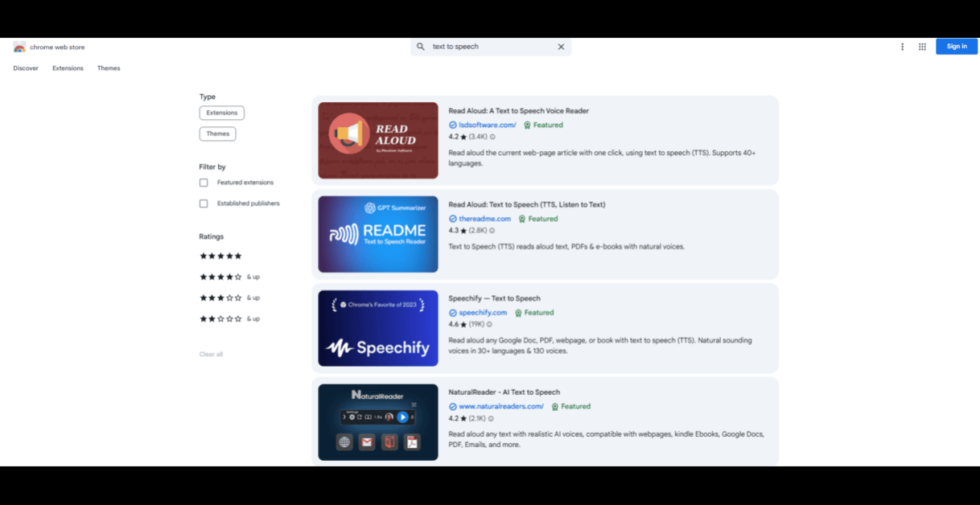Click in the 'text to speech' search field
This screenshot has height=505, width=980.
tap(491, 47)
